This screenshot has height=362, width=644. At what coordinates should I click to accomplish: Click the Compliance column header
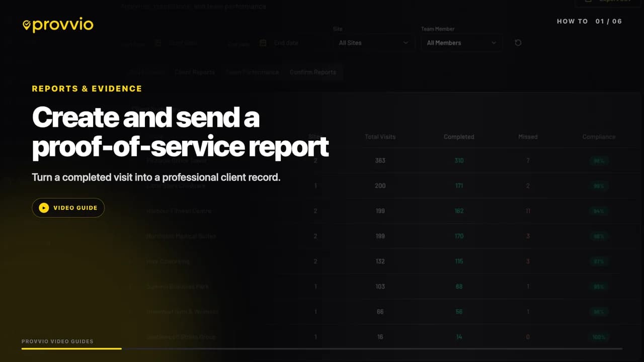tap(599, 137)
